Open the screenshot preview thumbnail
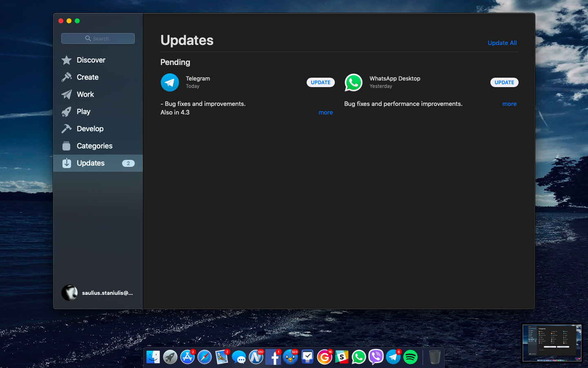The width and height of the screenshot is (588, 368). click(x=552, y=343)
